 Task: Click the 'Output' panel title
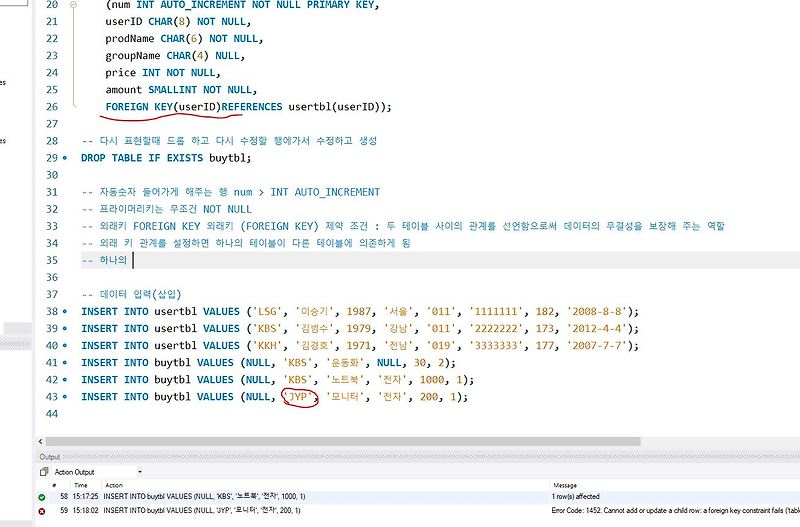[x=49, y=457]
